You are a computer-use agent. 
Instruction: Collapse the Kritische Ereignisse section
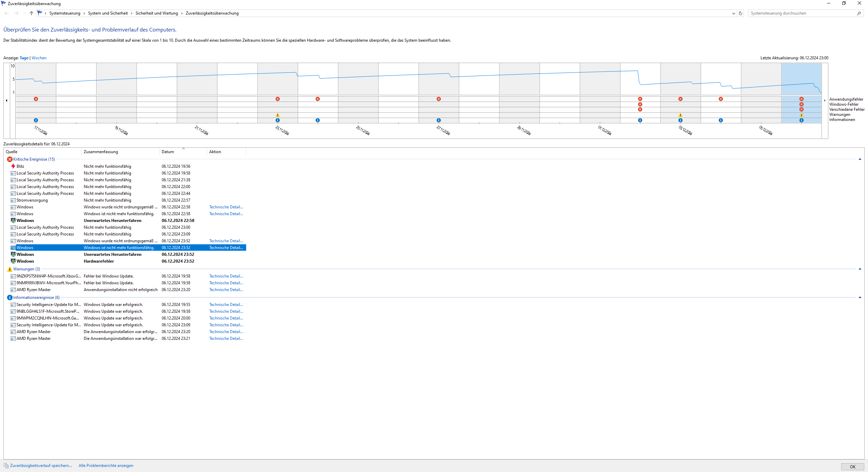[860, 159]
